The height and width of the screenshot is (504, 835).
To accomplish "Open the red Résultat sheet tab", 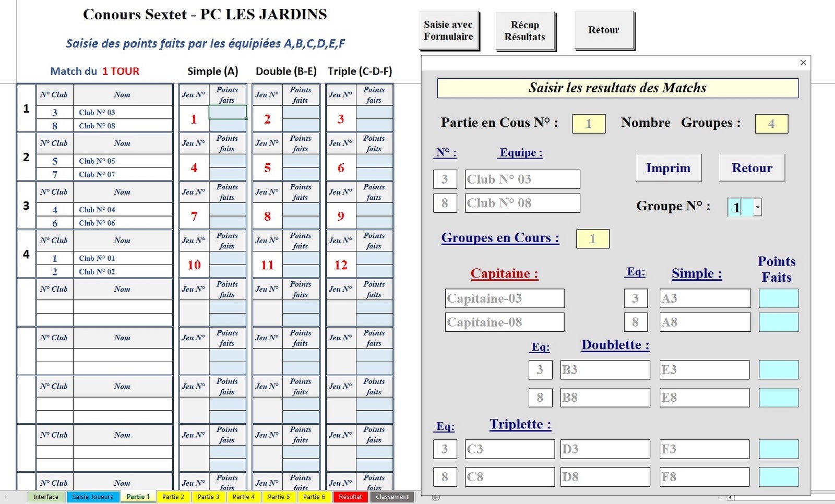I will pyautogui.click(x=350, y=497).
